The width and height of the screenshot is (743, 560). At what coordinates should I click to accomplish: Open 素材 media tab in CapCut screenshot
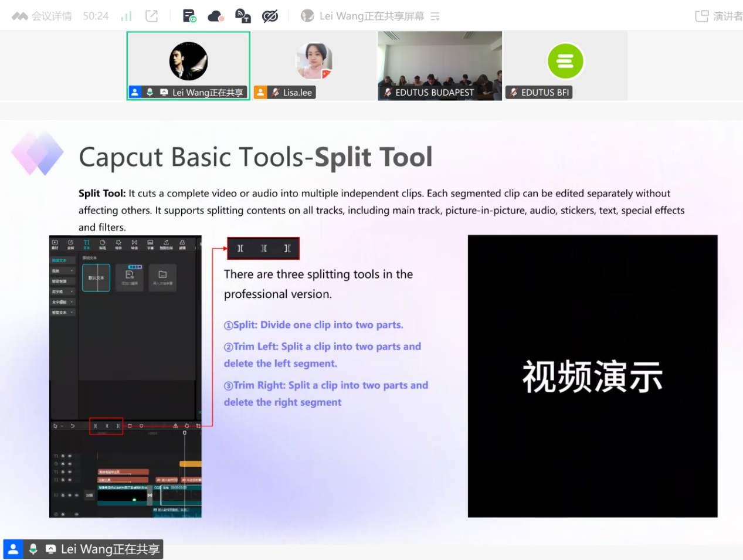[x=55, y=244]
